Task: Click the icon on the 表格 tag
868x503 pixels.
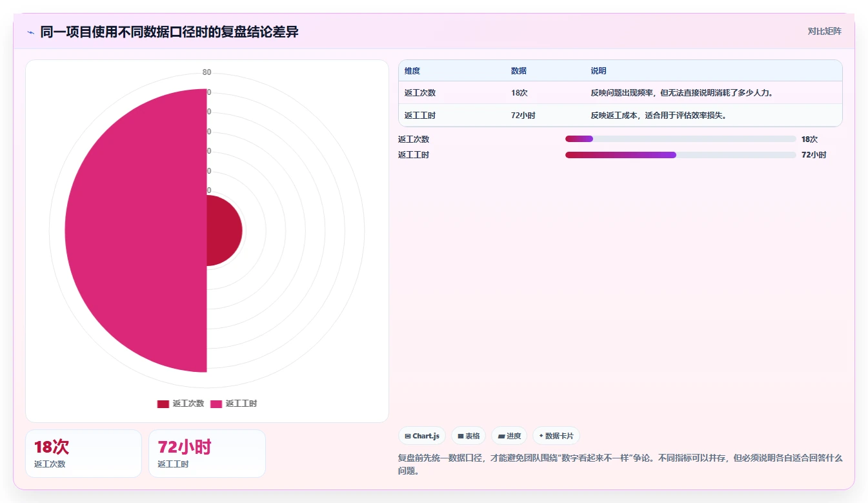Action: 461,436
